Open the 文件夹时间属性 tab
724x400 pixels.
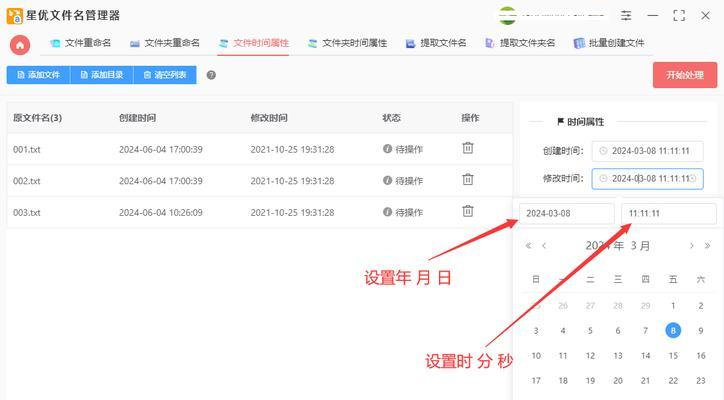(x=348, y=43)
